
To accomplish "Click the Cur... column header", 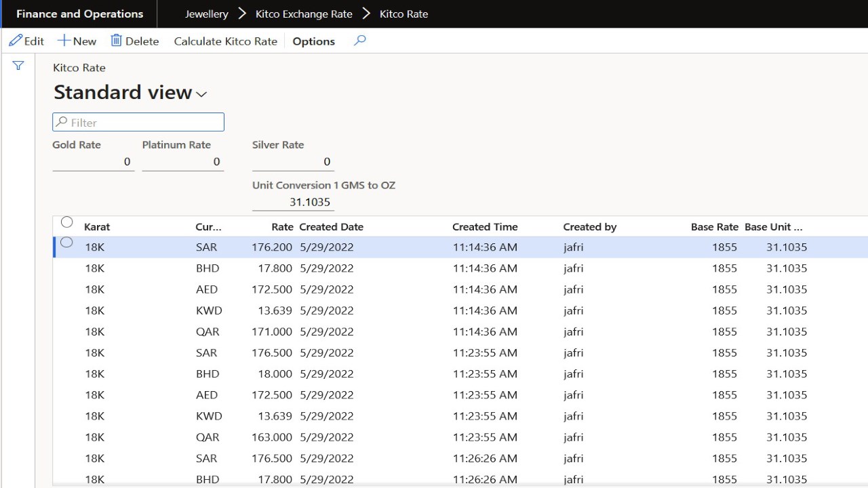I will coord(208,227).
